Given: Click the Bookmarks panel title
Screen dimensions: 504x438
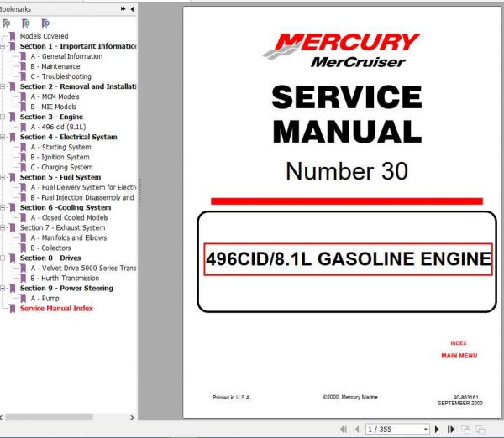Looking at the screenshot, I should (15, 9).
